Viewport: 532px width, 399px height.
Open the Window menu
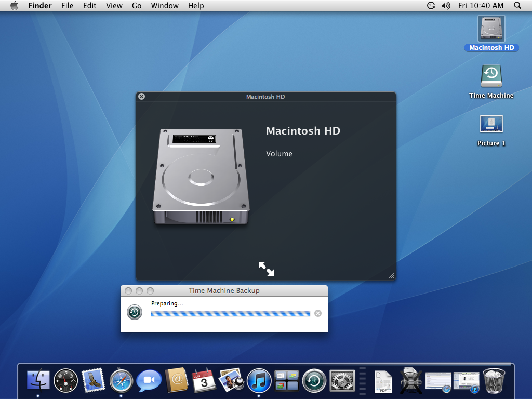(x=165, y=5)
